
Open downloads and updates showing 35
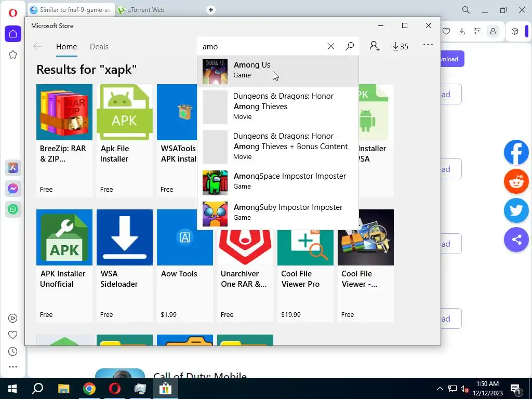point(401,46)
